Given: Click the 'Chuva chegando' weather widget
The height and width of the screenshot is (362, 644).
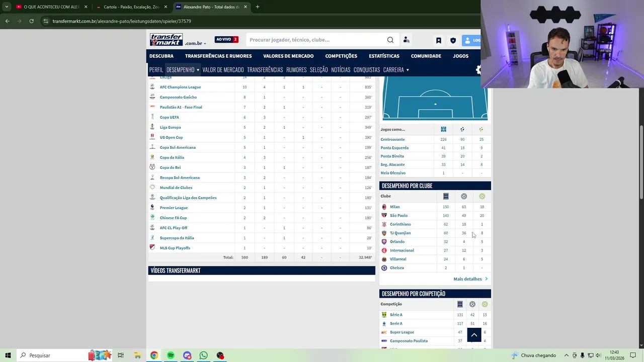Looking at the screenshot, I should pyautogui.click(x=533, y=355).
